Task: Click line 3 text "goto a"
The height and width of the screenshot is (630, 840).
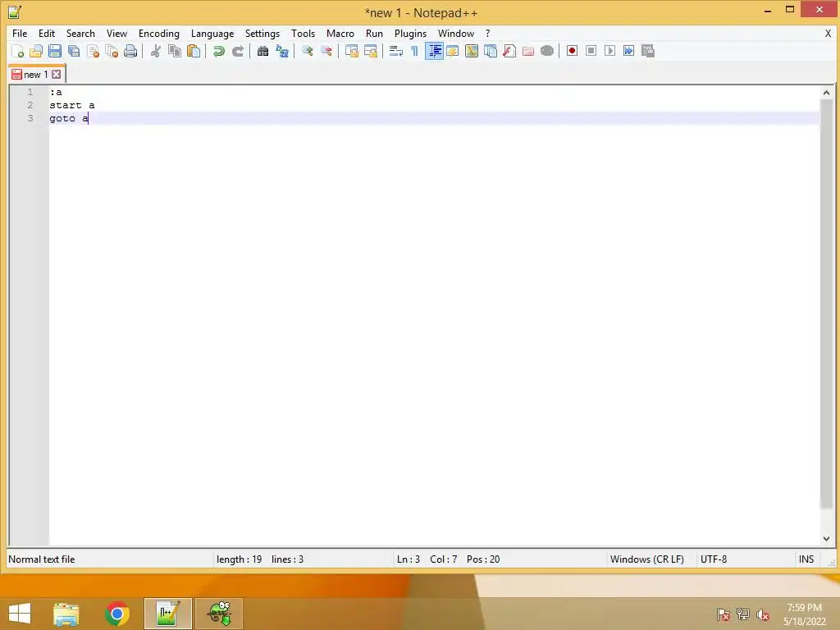Action: click(x=69, y=118)
